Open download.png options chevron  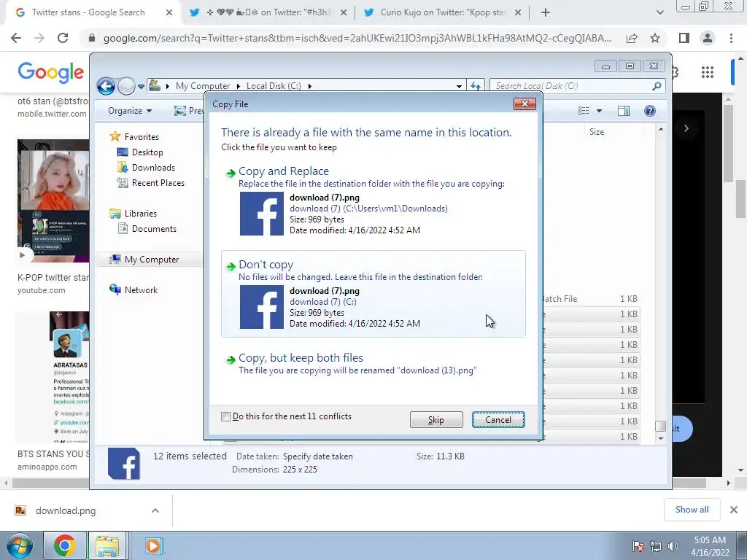point(155,510)
